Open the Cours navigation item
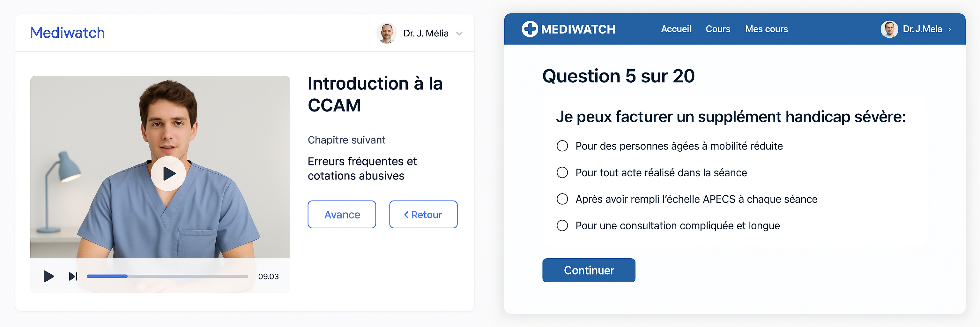The height and width of the screenshot is (327, 980). pyautogui.click(x=717, y=29)
